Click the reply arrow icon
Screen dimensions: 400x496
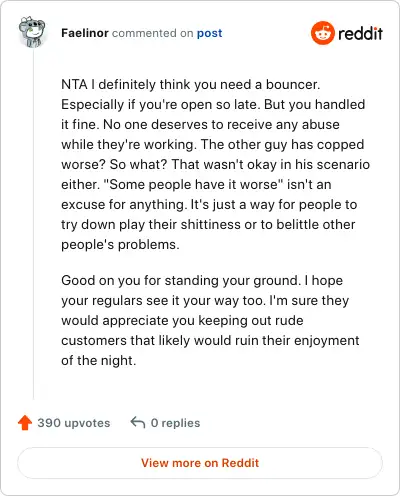(x=138, y=422)
